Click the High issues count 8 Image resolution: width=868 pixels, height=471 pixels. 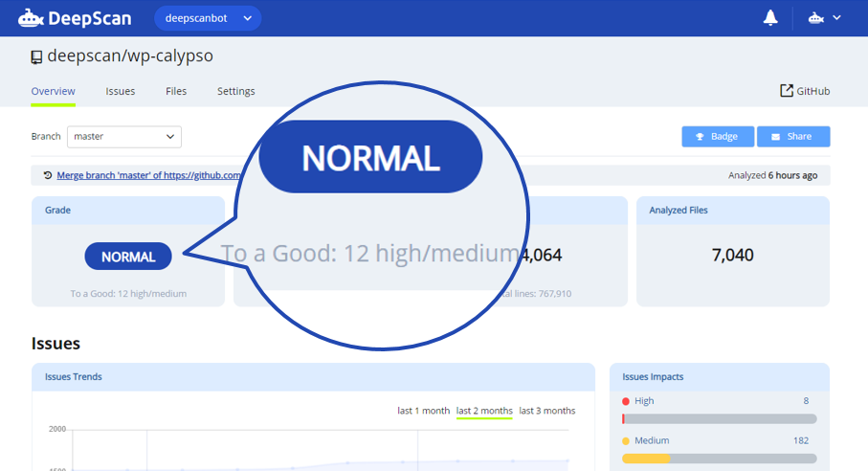point(806,401)
